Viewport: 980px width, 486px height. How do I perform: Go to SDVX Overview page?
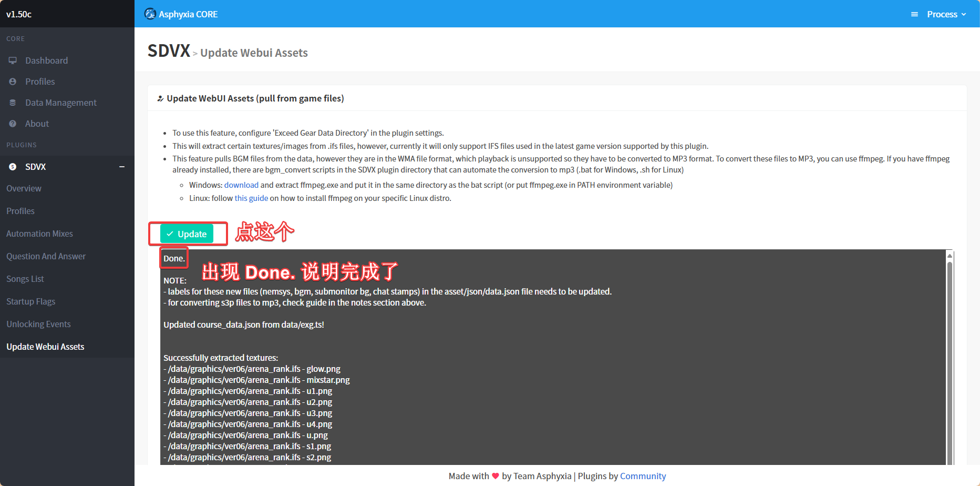pyautogui.click(x=24, y=188)
